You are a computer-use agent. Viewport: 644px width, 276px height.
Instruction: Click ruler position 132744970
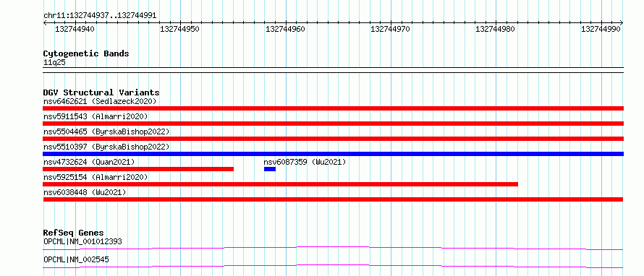390,29
